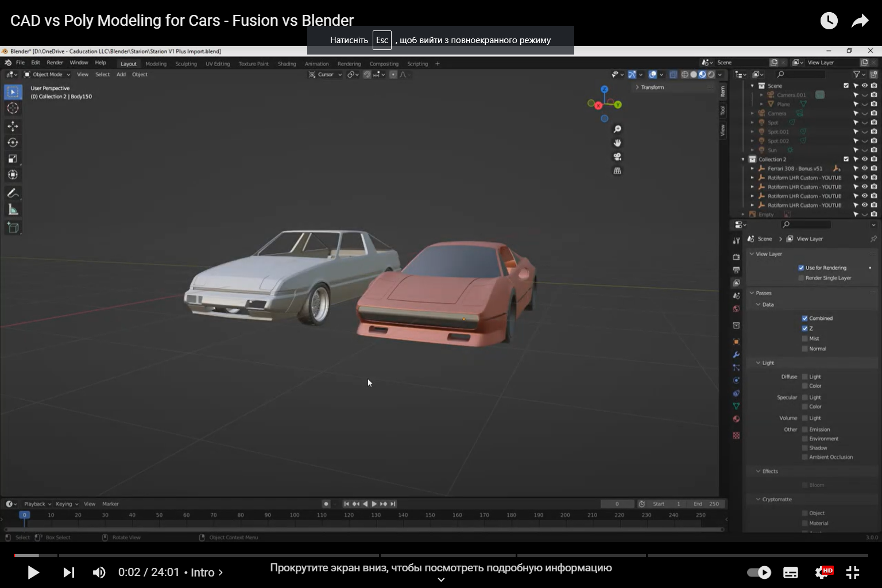
Task: Open the Modifiers wrench tab icon
Action: pyautogui.click(x=736, y=355)
